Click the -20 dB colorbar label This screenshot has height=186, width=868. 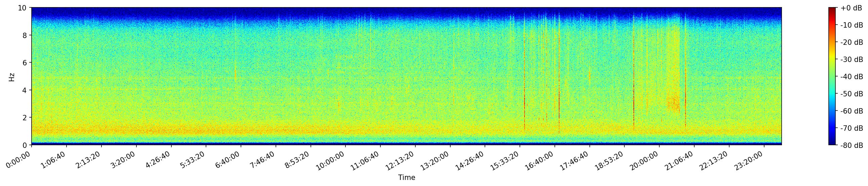[851, 42]
